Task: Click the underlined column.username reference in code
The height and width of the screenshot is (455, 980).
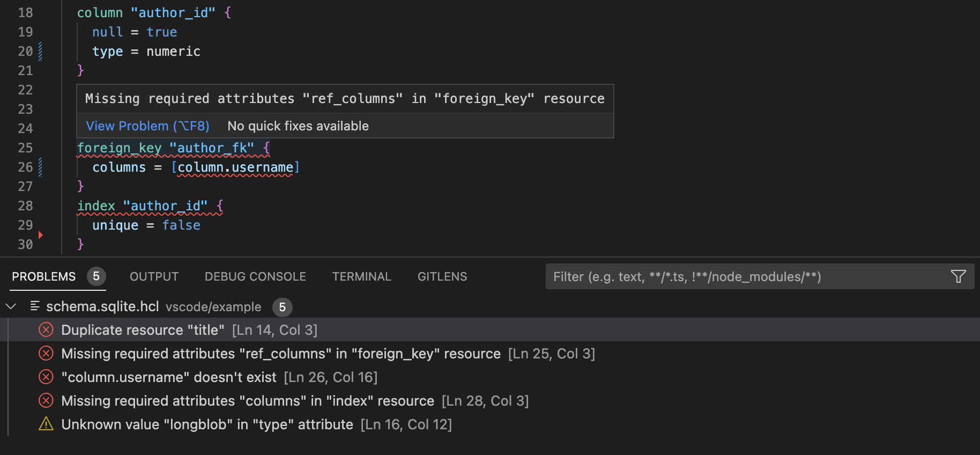Action: pyautogui.click(x=235, y=167)
